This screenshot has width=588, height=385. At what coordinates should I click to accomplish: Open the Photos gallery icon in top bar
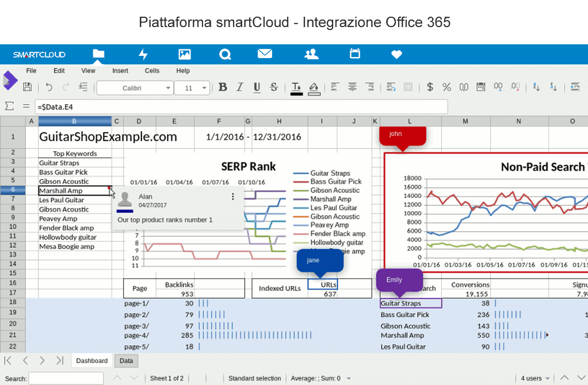185,54
